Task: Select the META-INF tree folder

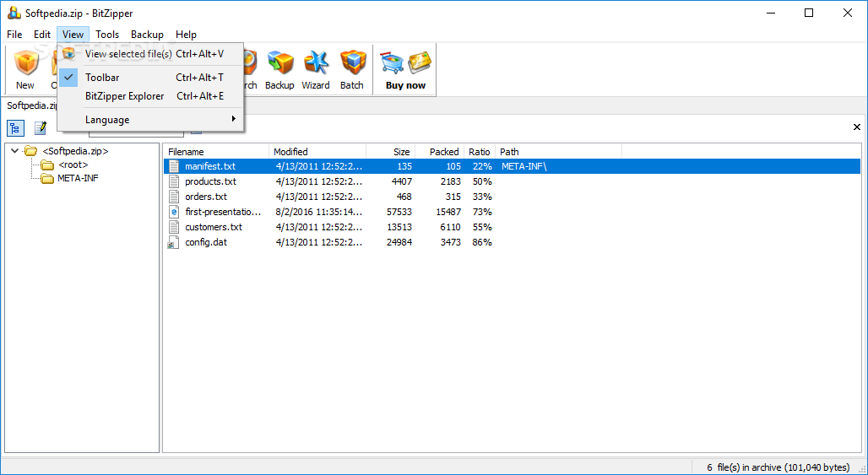Action: tap(78, 178)
